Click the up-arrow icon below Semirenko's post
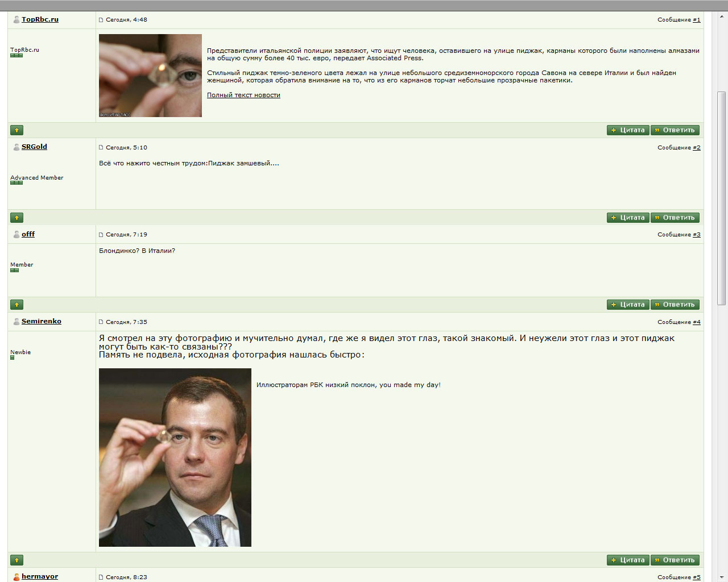 coord(17,560)
